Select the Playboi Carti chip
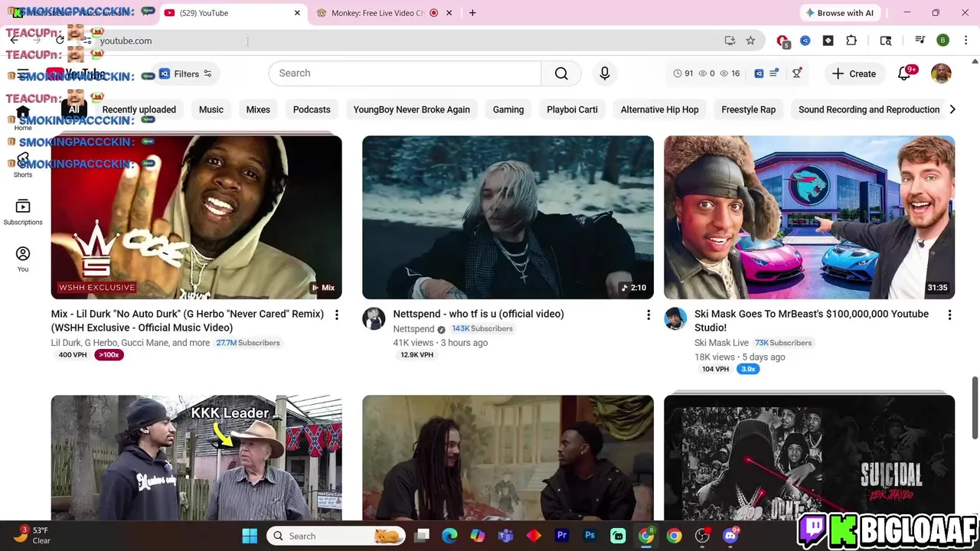980x551 pixels. pos(572,109)
